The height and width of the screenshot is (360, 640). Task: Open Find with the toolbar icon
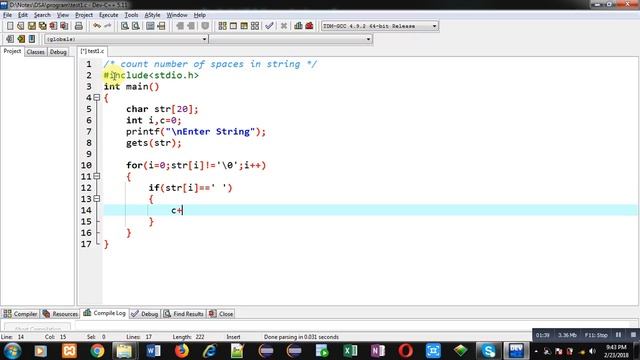125,26
